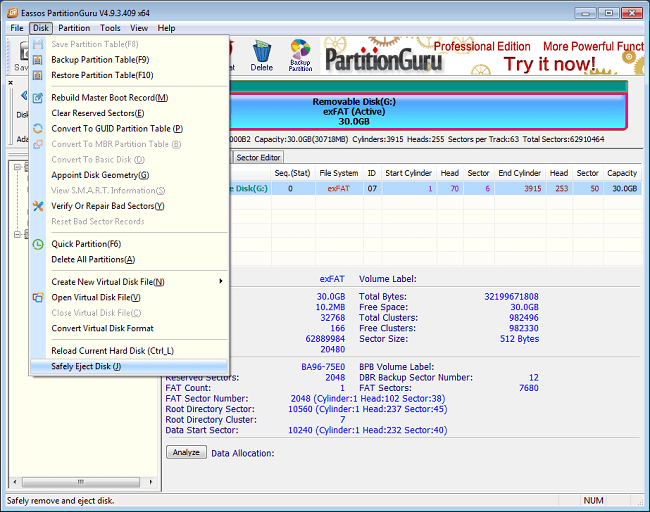Screen dimensions: 650x512
Task: Click the Analyze button
Action: coord(186,452)
